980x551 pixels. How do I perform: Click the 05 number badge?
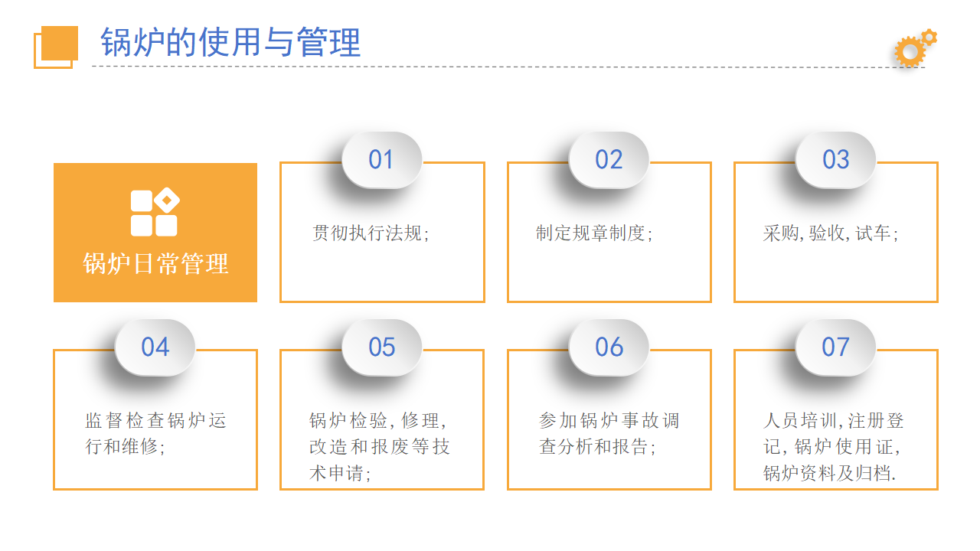coord(381,347)
